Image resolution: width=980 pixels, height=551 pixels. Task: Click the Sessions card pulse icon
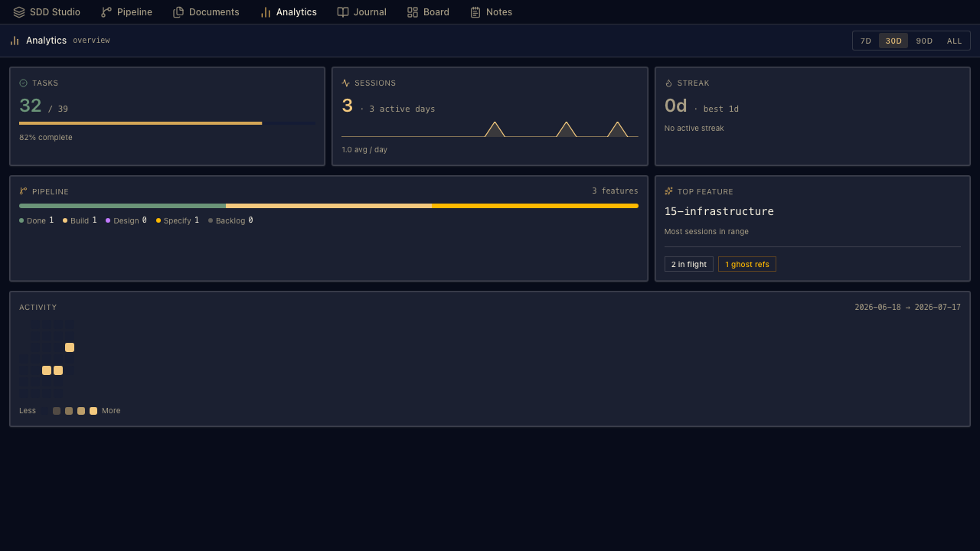[x=346, y=83]
